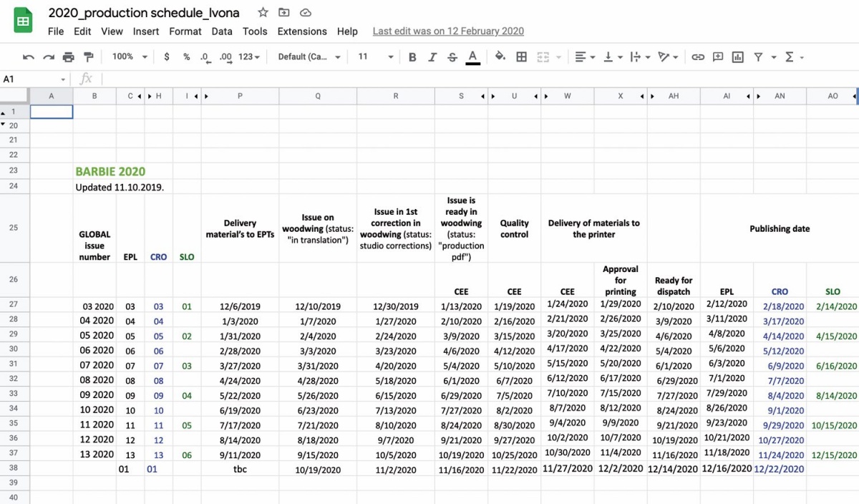Open the borders tool
The image size is (859, 504).
[522, 57]
